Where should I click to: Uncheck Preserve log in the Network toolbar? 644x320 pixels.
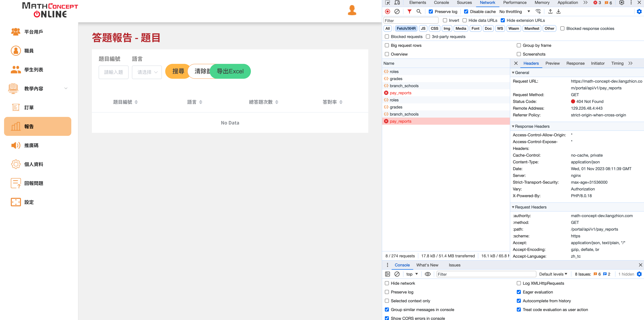click(x=431, y=11)
